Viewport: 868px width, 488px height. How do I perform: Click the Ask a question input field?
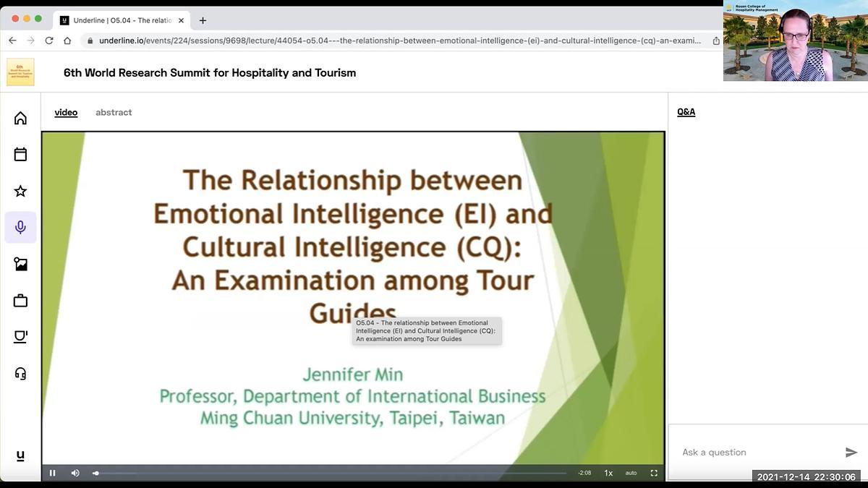tap(756, 453)
